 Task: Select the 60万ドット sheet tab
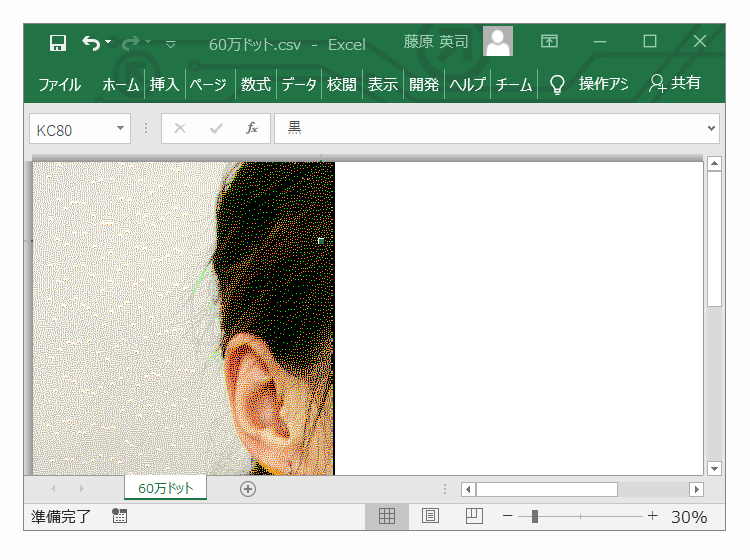coord(165,488)
